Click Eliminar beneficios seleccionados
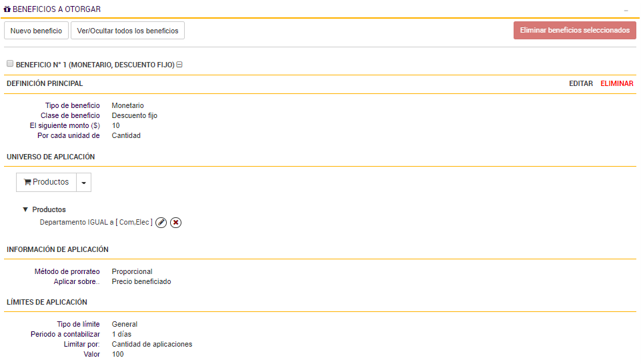 click(x=574, y=31)
